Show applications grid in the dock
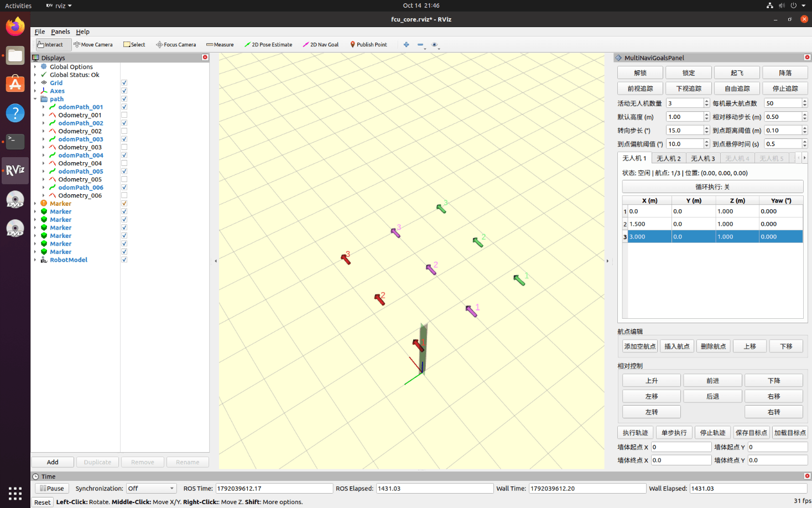Image resolution: width=812 pixels, height=508 pixels. pos(15,493)
